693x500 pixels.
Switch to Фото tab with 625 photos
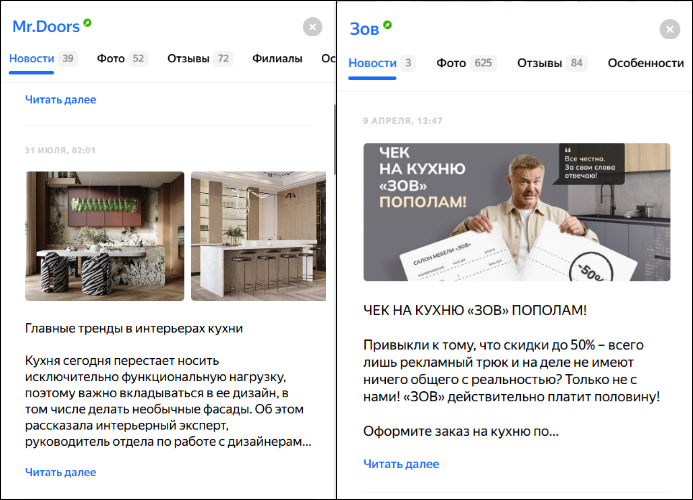pos(466,63)
